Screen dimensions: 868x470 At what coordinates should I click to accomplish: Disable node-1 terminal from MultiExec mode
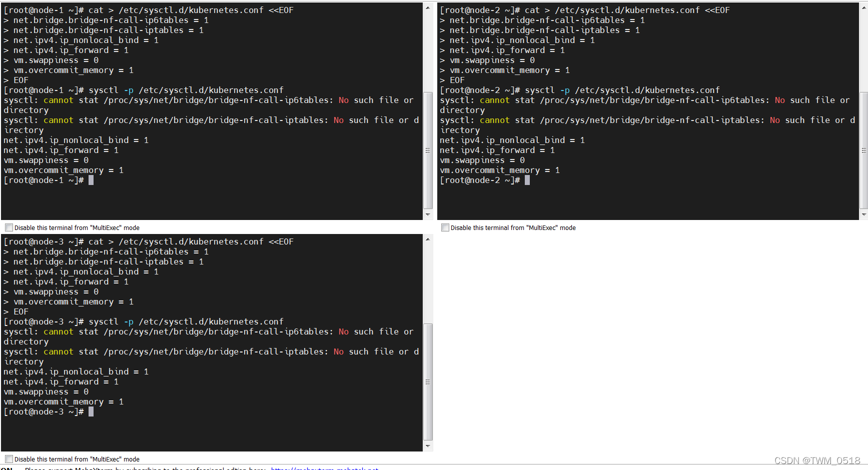coord(9,227)
